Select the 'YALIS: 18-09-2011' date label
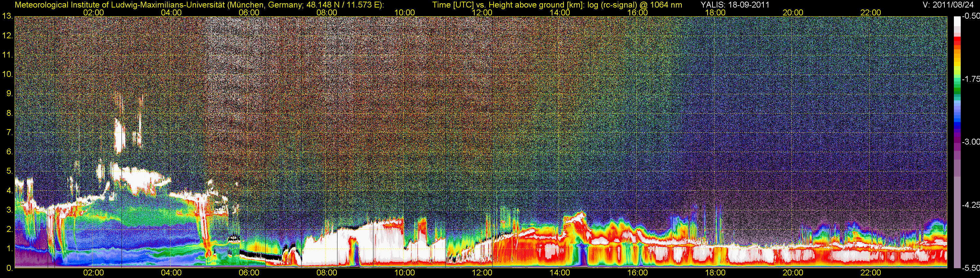 tap(735, 5)
